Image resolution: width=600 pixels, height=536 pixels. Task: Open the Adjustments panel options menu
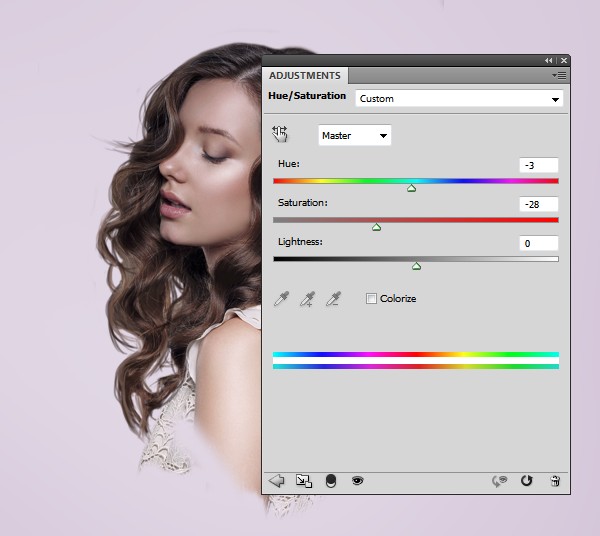pos(559,76)
